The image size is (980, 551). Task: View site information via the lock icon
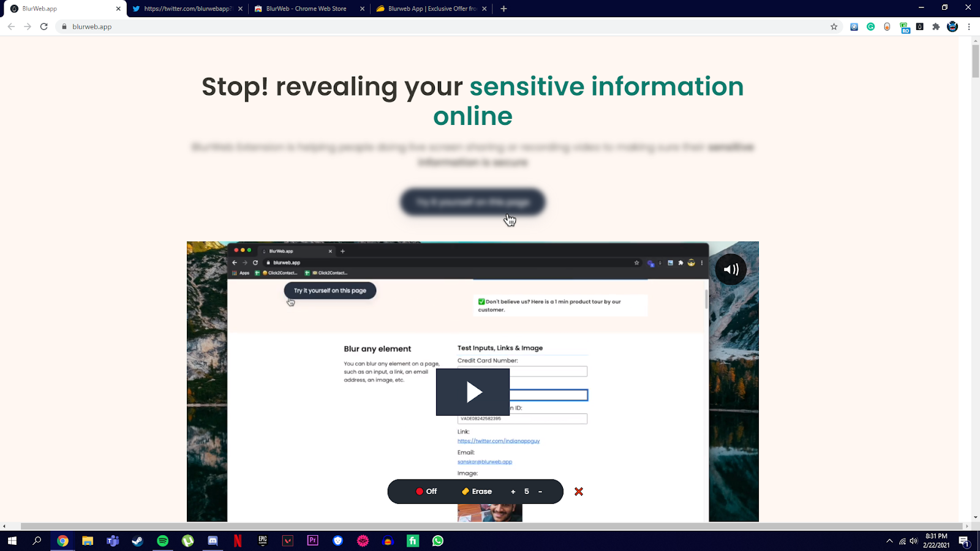(x=64, y=26)
